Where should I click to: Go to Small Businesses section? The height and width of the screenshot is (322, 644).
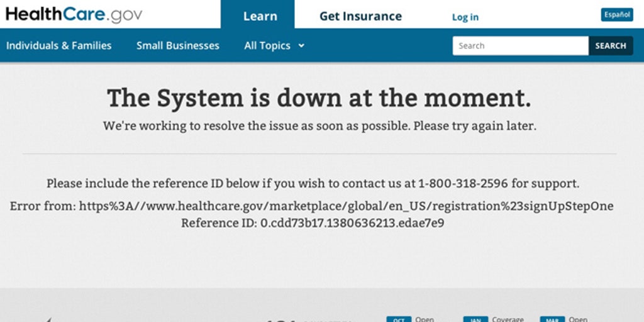(x=177, y=45)
